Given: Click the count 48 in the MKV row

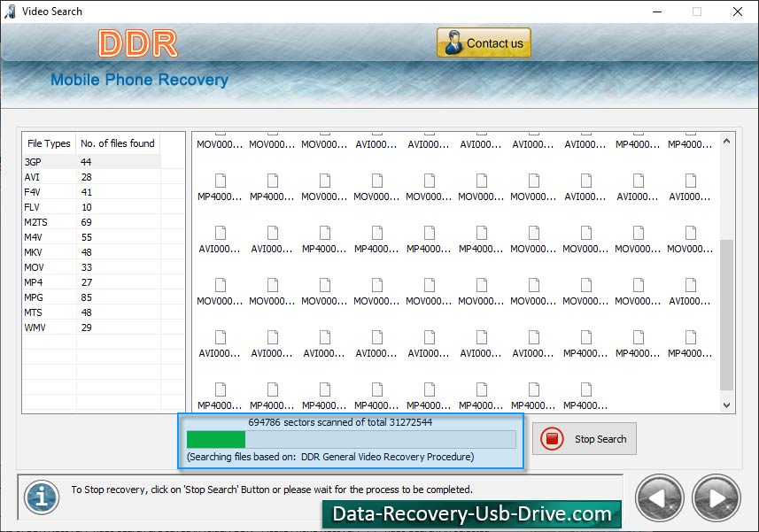Looking at the screenshot, I should tap(86, 252).
